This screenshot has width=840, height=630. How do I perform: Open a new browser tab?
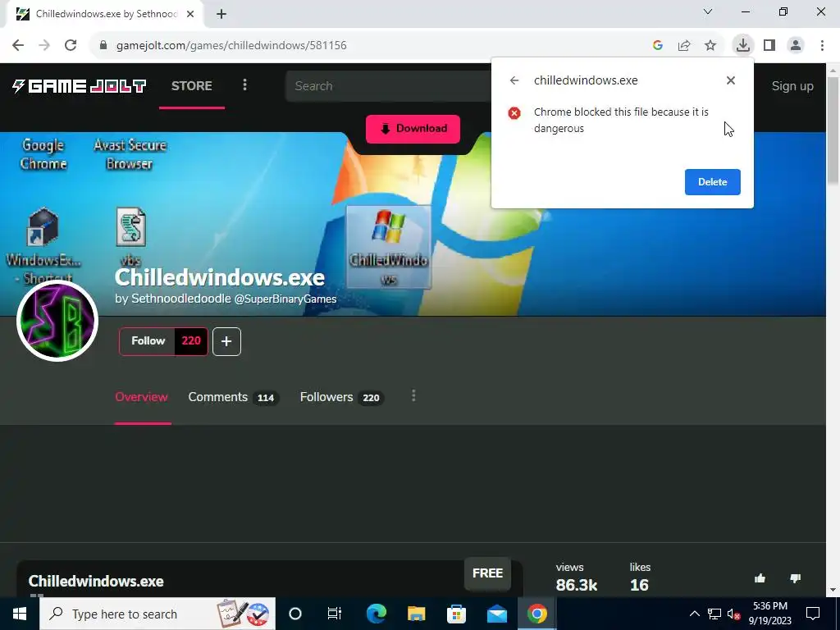click(x=221, y=15)
